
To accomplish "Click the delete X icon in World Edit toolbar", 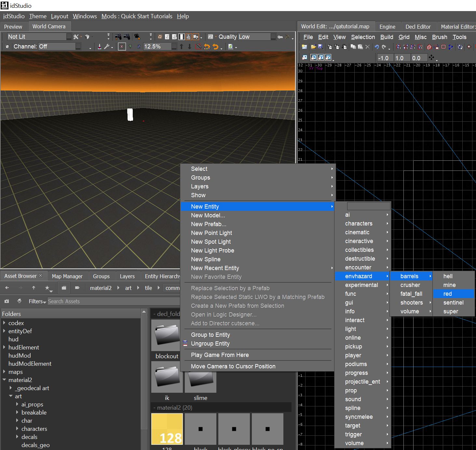I will 367,47.
